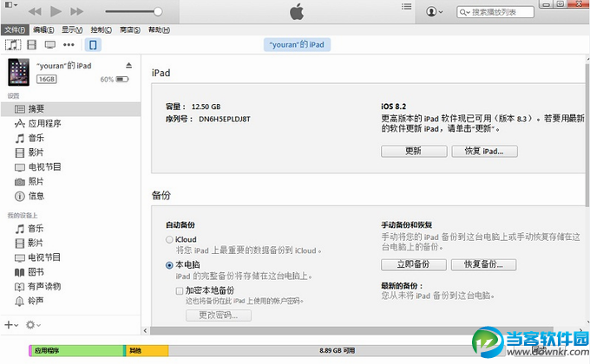The width and height of the screenshot is (590, 364).
Task: Enable 加密本地备份 checkbox
Action: tap(180, 290)
